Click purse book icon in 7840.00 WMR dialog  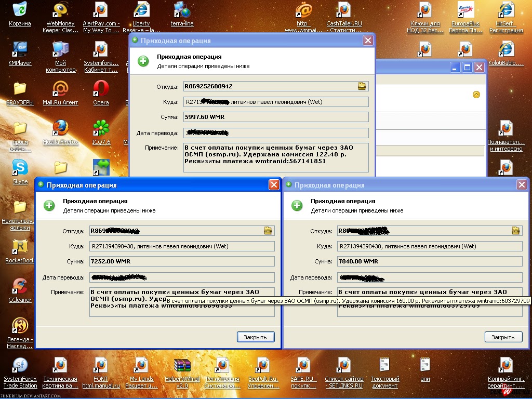[x=515, y=231]
